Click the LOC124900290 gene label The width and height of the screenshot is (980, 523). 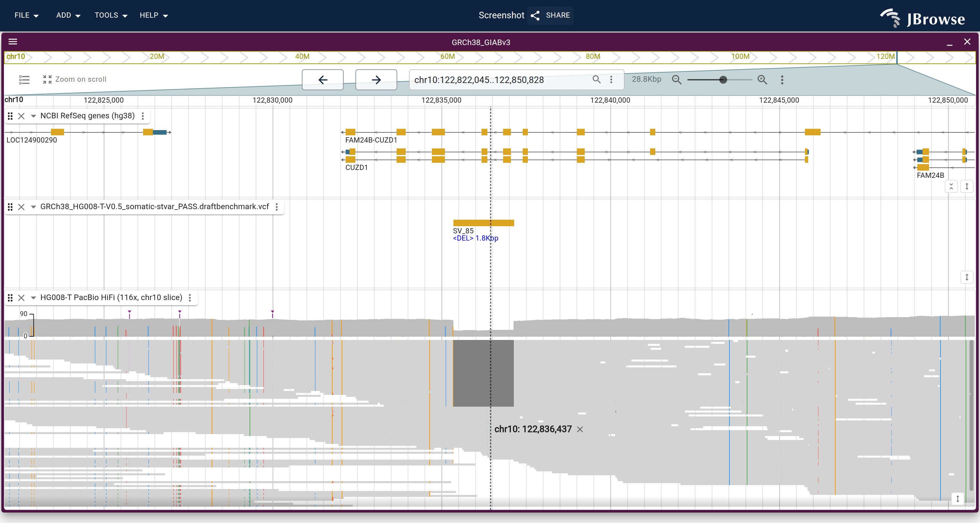[32, 140]
